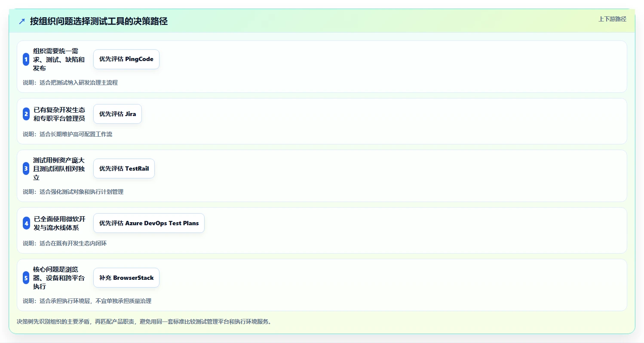Click the arrow icon beside the decision path title
This screenshot has height=343, width=644.
(x=22, y=21)
